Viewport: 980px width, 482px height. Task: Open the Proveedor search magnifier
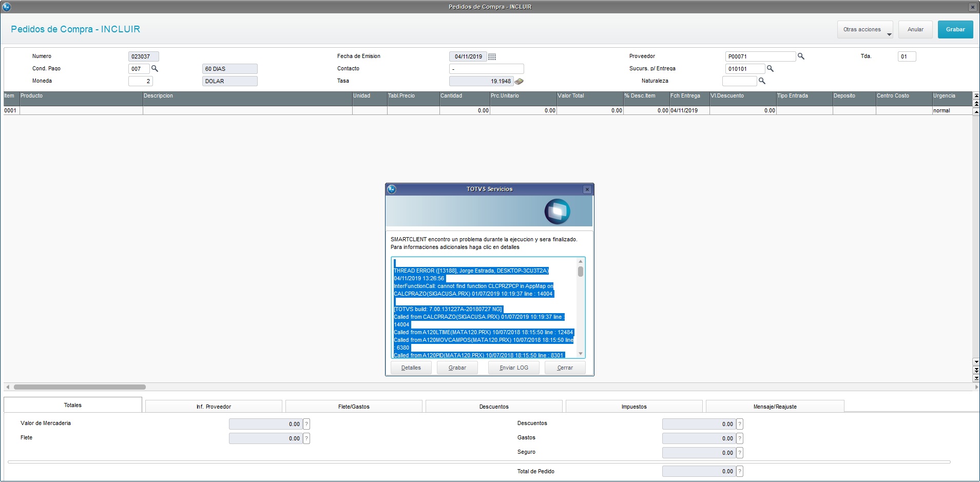801,56
